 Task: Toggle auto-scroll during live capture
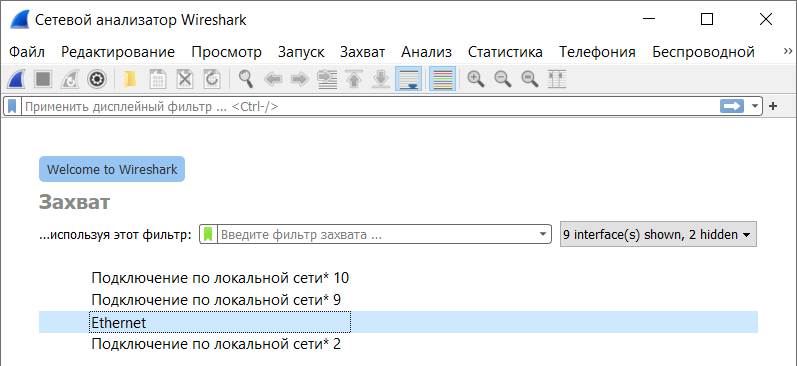(409, 79)
